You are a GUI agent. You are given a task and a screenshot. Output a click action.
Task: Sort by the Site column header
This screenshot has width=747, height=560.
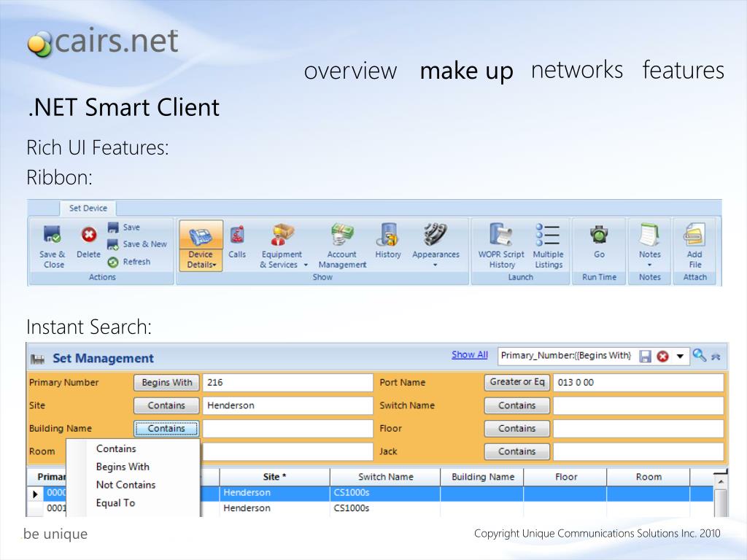274,477
